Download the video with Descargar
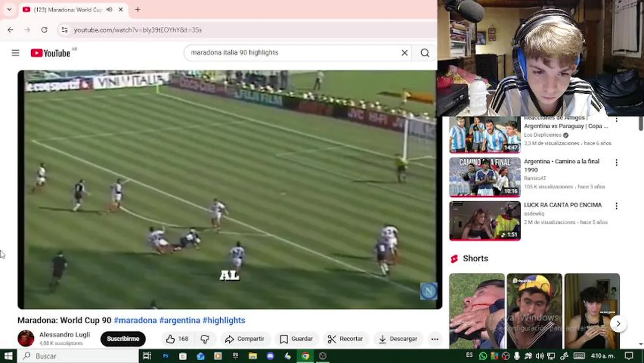Image resolution: width=644 pixels, height=363 pixels. pos(398,339)
